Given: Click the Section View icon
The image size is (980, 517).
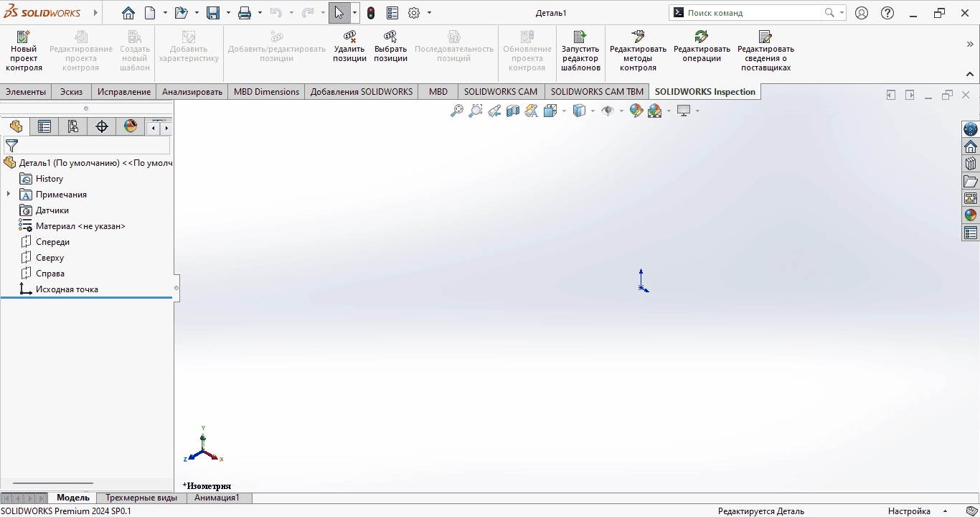Looking at the screenshot, I should tap(513, 111).
